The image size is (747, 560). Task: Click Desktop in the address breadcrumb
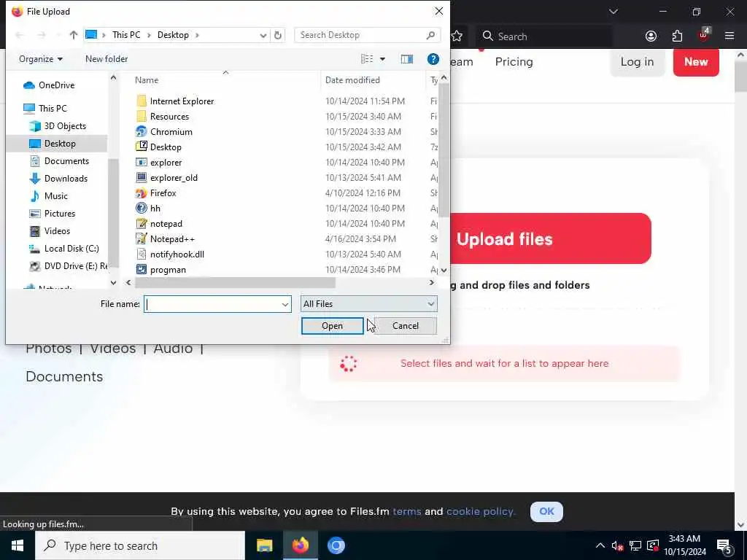coord(173,35)
